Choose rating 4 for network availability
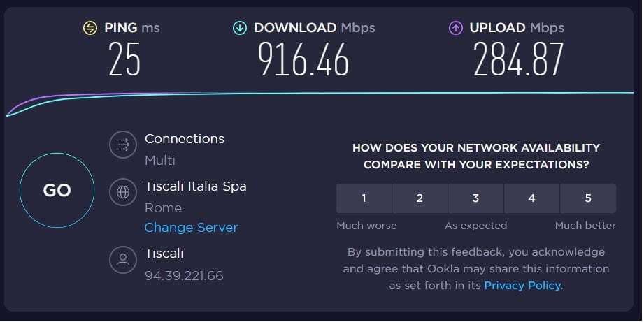Screen dimensions: 644x322 [531, 198]
